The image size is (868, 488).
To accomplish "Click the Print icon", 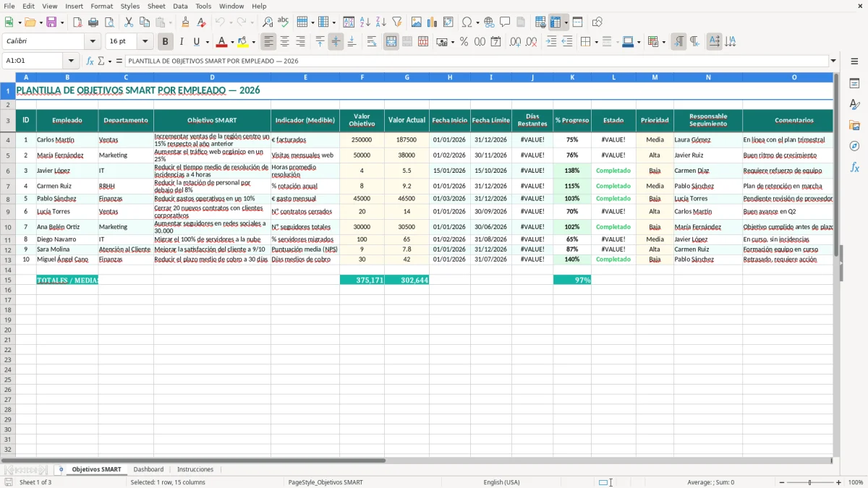I will coord(93,22).
